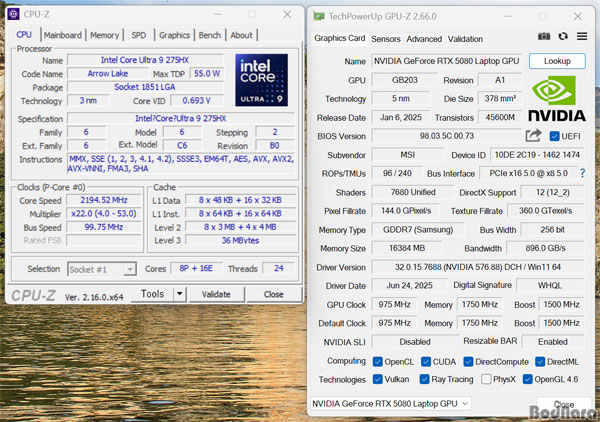Click the NVIDIA logo in GPU-Z
The width and height of the screenshot is (600, 422).
(557, 99)
